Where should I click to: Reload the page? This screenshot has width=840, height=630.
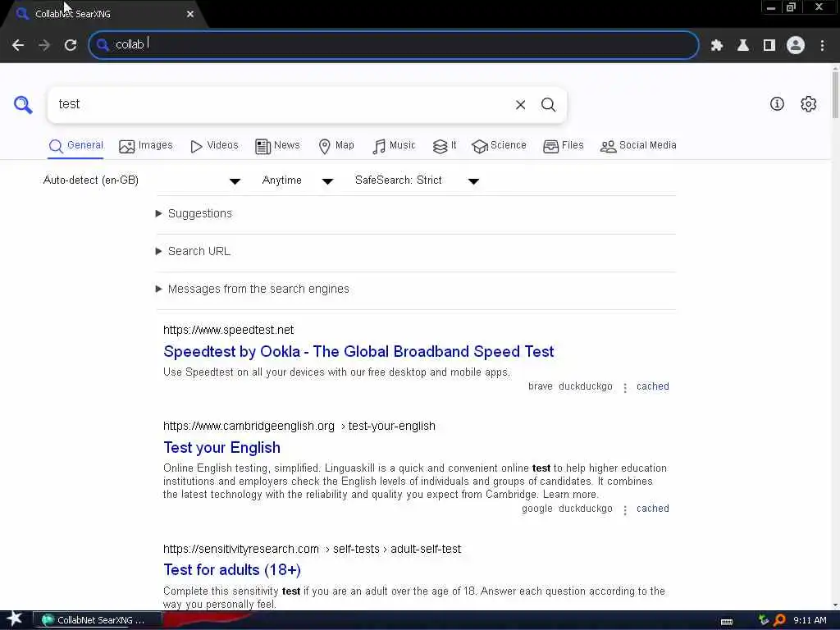(x=71, y=45)
